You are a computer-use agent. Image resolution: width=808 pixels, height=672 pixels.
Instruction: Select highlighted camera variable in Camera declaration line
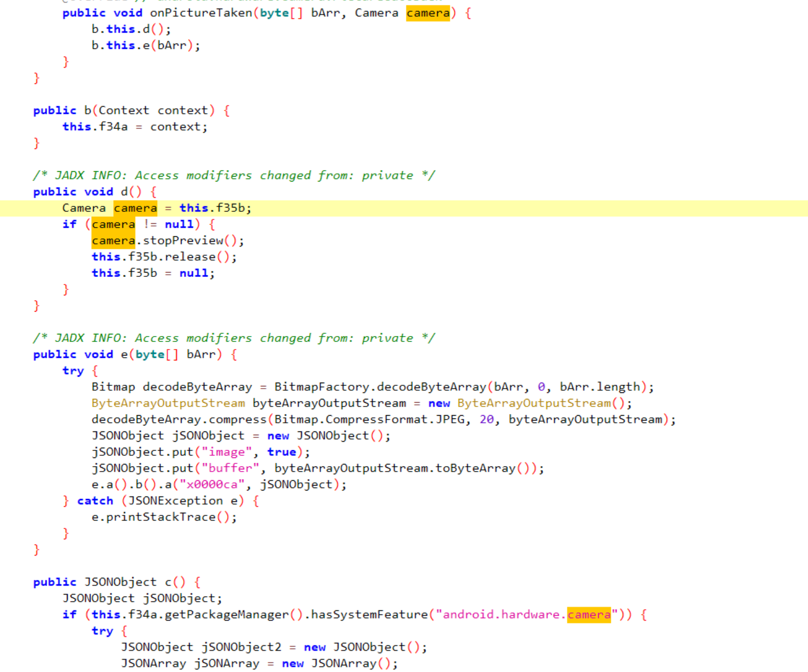pyautogui.click(x=135, y=208)
